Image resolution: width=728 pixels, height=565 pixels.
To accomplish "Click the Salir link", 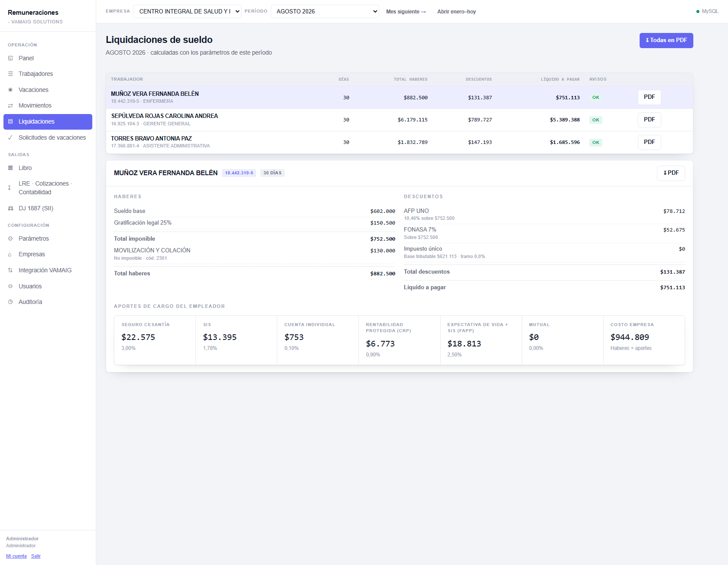I will (x=36, y=556).
